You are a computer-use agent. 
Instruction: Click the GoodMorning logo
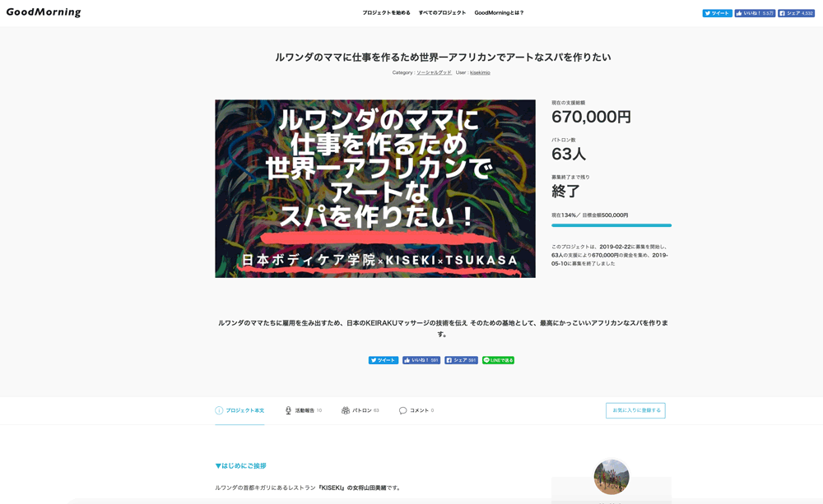click(44, 12)
